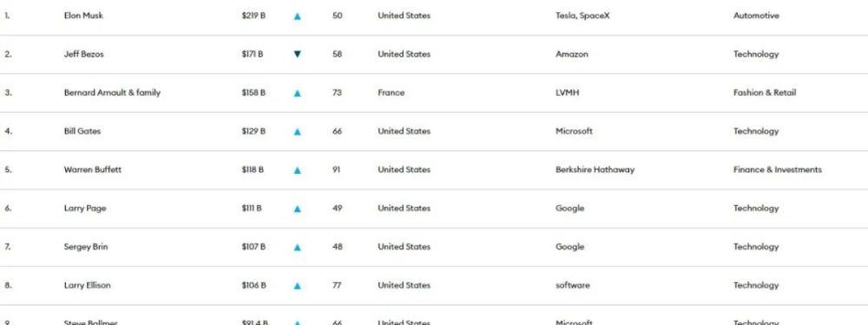Select the LVMH source cell
The image size is (868, 325).
coord(568,93)
